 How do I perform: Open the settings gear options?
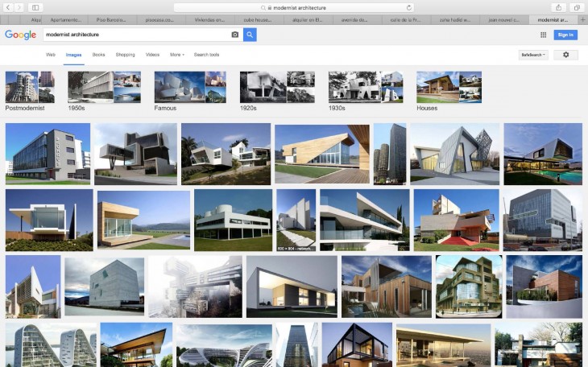click(x=565, y=55)
